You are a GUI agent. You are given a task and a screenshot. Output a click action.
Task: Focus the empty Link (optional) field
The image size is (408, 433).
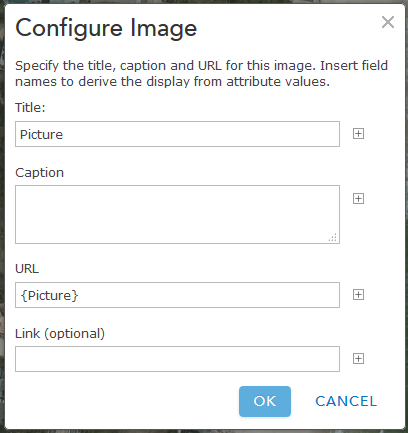pos(177,359)
